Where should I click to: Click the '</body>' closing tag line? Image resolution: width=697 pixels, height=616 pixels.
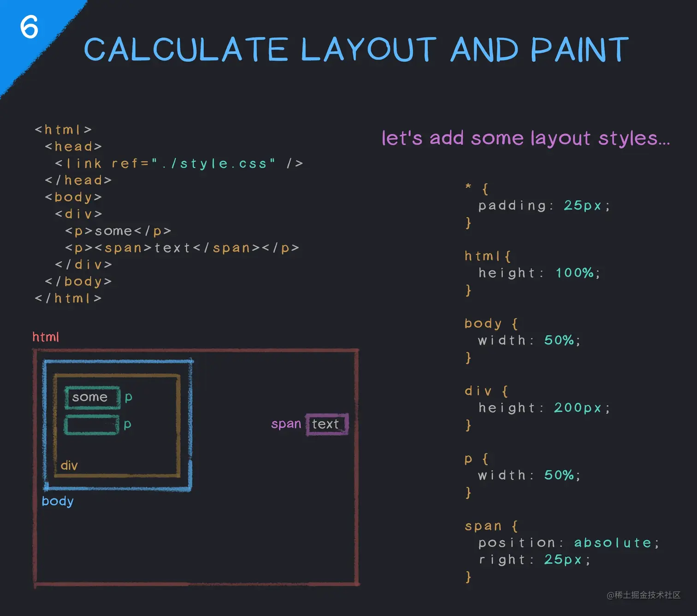[x=78, y=282]
